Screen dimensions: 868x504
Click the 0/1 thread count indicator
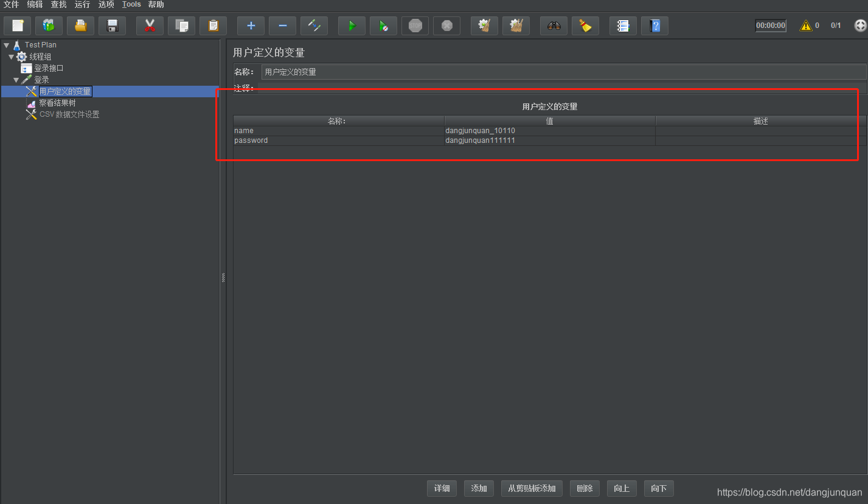click(836, 26)
